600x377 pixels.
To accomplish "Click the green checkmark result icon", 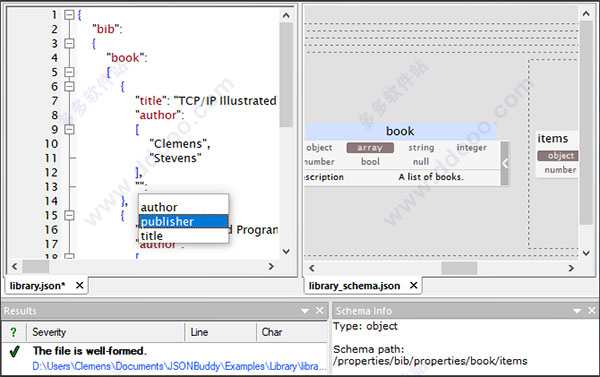I will (x=15, y=351).
